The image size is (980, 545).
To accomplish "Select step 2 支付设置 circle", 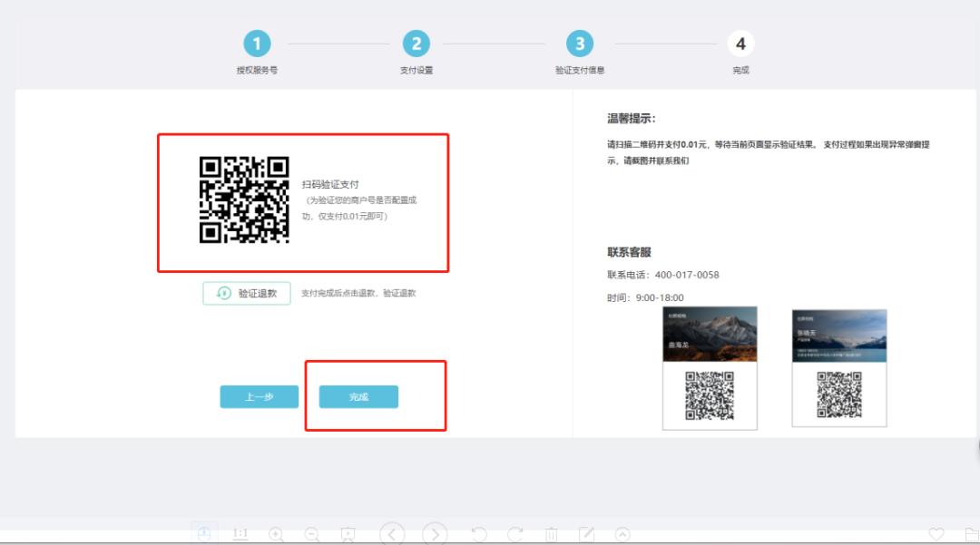I will (416, 44).
